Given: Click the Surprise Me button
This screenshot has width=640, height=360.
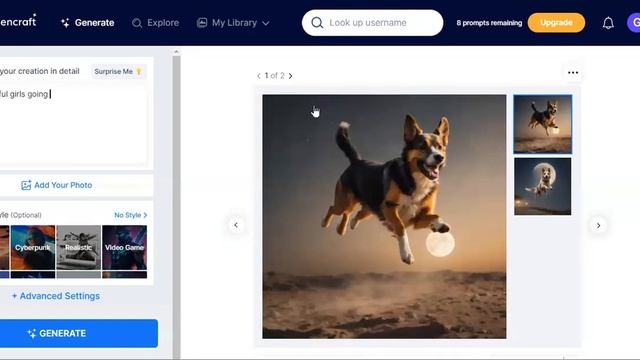Looking at the screenshot, I should coord(118,71).
